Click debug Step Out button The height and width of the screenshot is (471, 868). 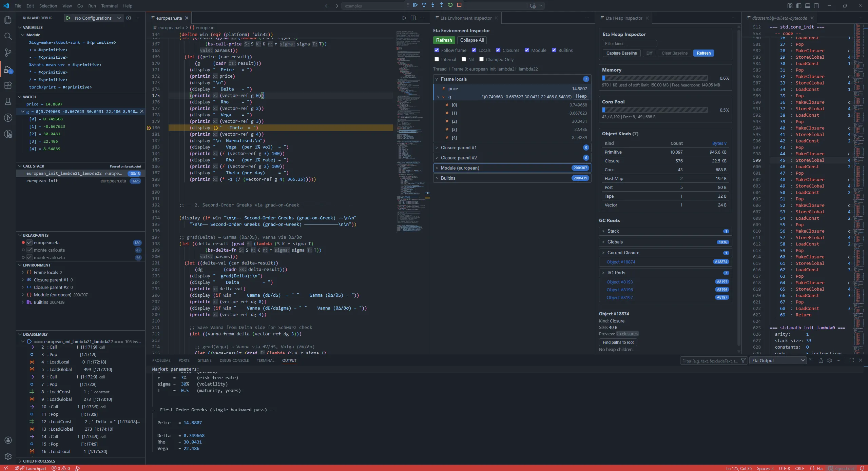coord(442,5)
